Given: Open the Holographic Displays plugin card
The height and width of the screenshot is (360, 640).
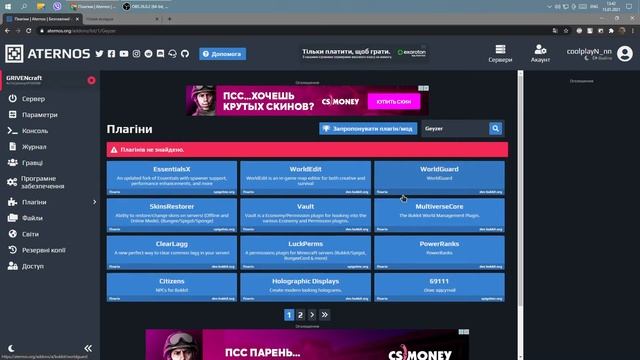Looking at the screenshot, I should (x=305, y=287).
